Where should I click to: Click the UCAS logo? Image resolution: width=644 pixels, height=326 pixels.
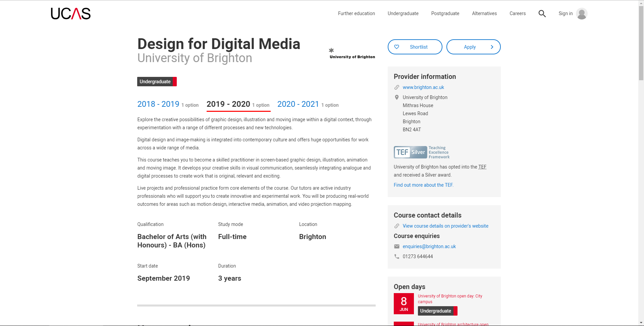tap(70, 14)
